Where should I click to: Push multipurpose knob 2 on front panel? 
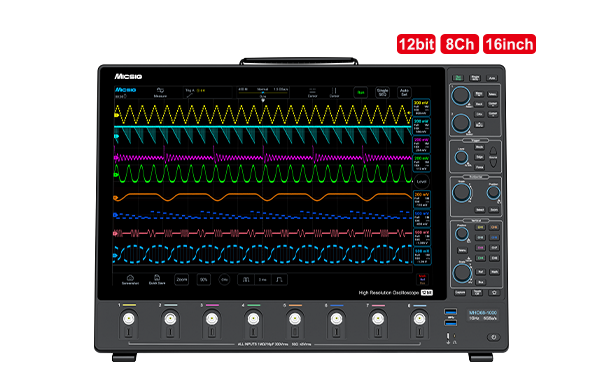461,123
